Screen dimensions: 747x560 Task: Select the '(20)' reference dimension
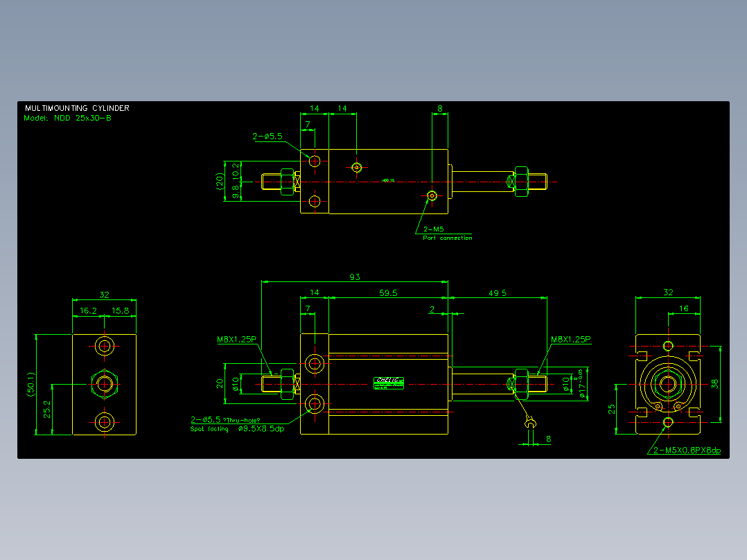tap(219, 181)
